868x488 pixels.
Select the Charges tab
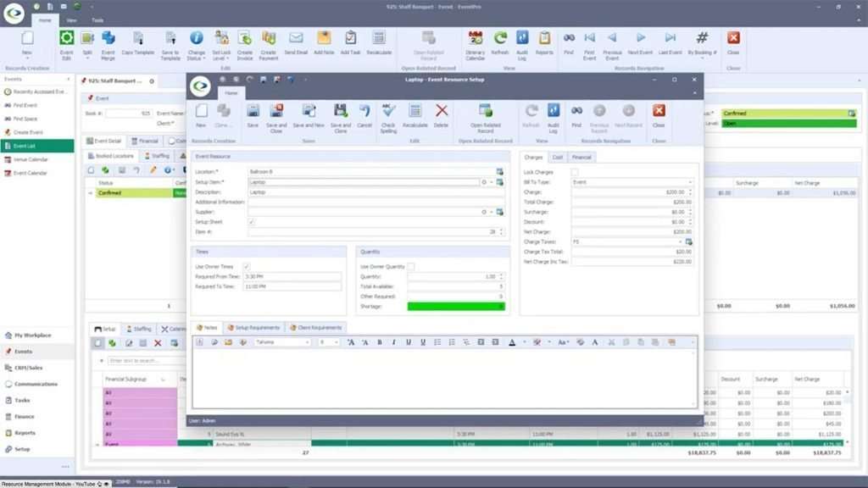[x=534, y=157]
